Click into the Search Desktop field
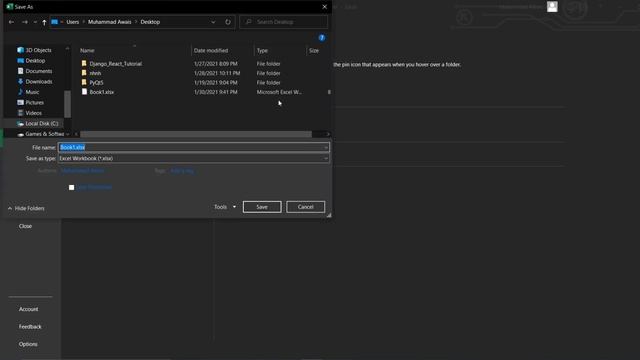The image size is (640, 360). pyautogui.click(x=284, y=22)
